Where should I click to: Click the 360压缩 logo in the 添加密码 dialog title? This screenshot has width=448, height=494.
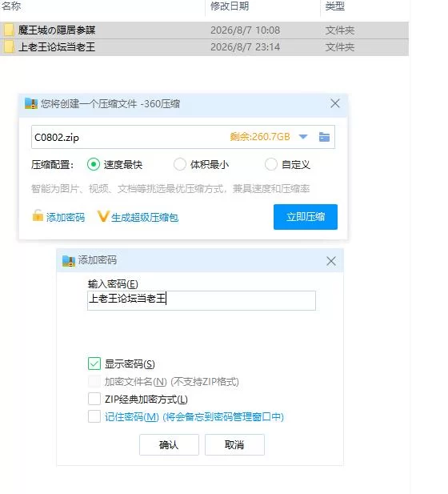[69, 260]
